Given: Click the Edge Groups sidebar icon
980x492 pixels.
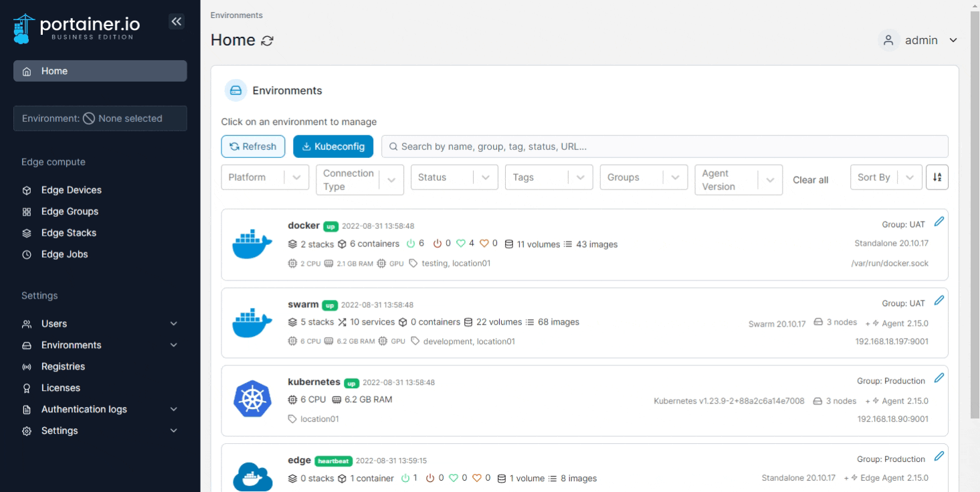Looking at the screenshot, I should [x=27, y=212].
